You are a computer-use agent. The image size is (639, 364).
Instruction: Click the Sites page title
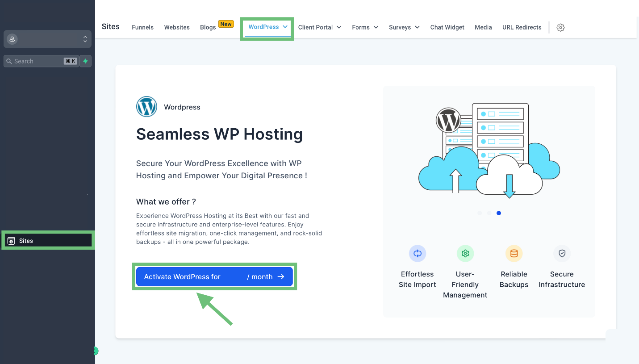click(111, 26)
